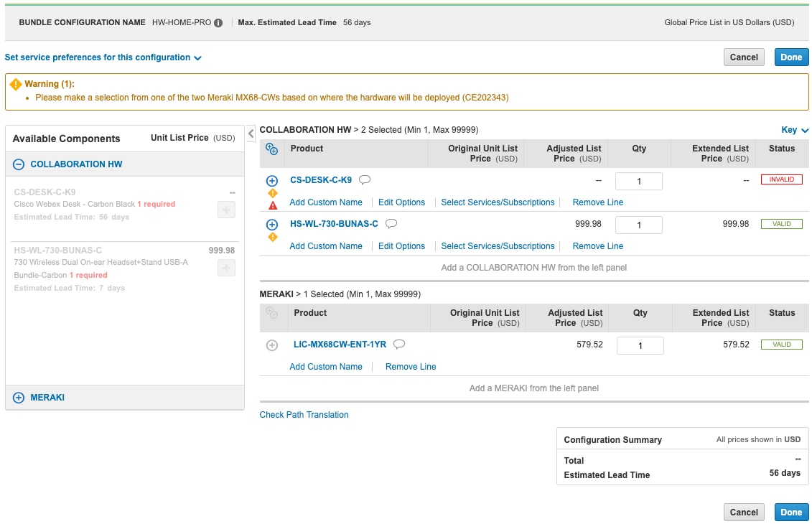Click orange warning diamond under CS-DESK-C-K9
The height and width of the screenshot is (524, 812).
coord(272,193)
